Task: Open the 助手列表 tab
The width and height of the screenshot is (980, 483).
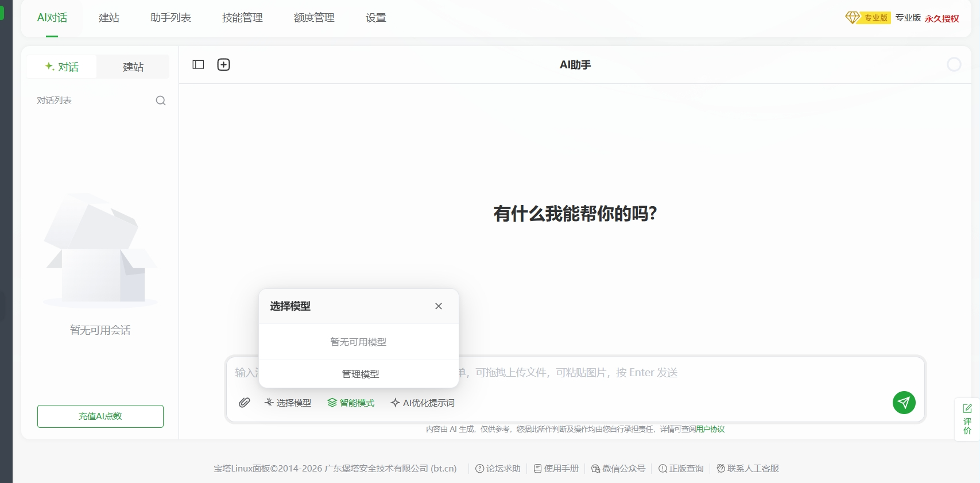Action: pos(171,18)
